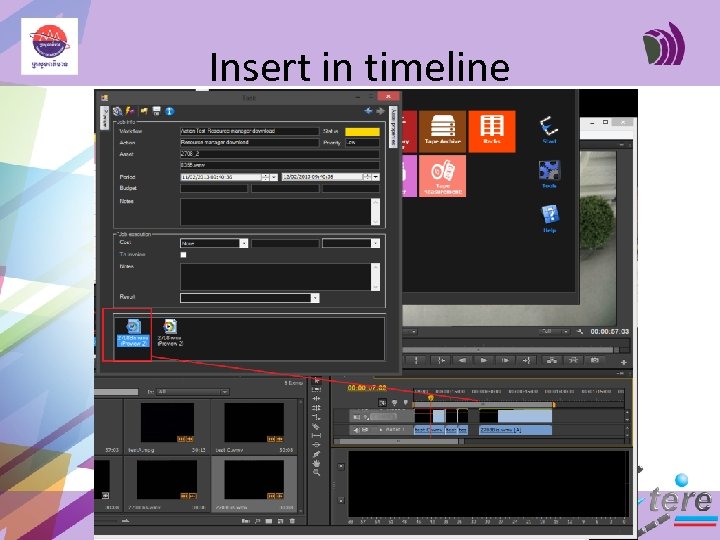This screenshot has width=720, height=540.
Task: Select the Rolling Edit tool
Action: click(316, 408)
